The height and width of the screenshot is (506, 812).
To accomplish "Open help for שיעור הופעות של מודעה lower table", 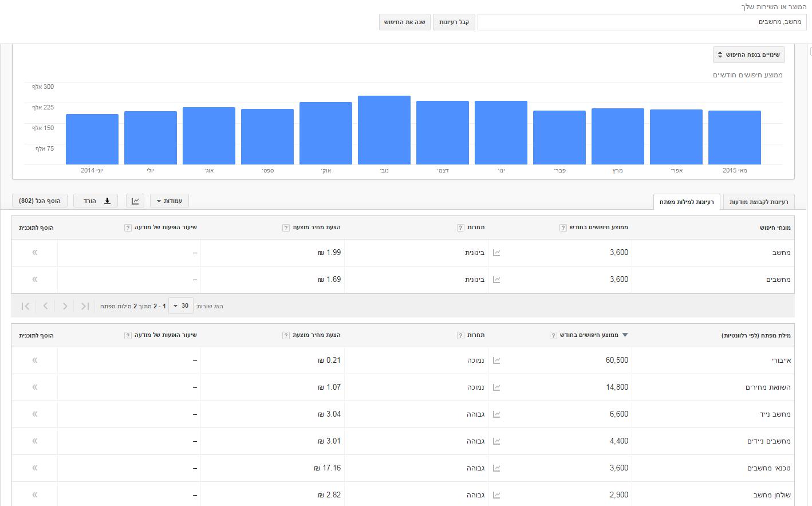I will click(128, 335).
